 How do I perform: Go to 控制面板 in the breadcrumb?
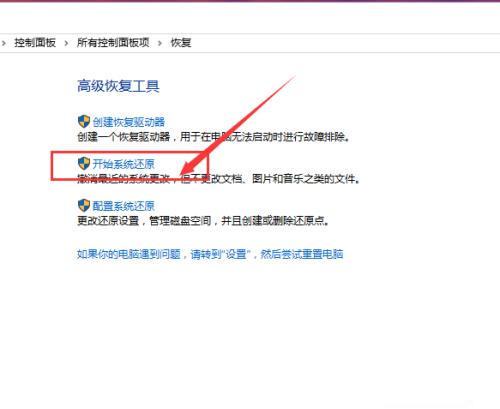[35, 43]
